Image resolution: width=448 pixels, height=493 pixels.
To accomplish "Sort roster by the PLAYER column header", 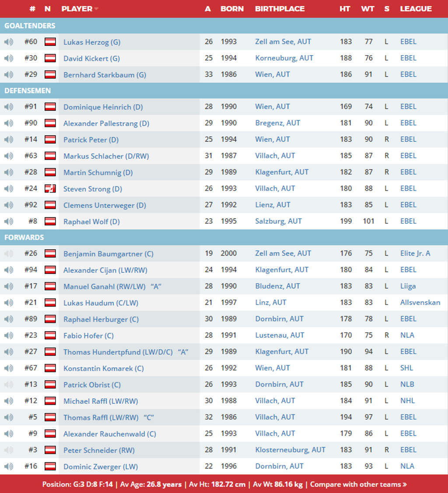I will coord(77,9).
